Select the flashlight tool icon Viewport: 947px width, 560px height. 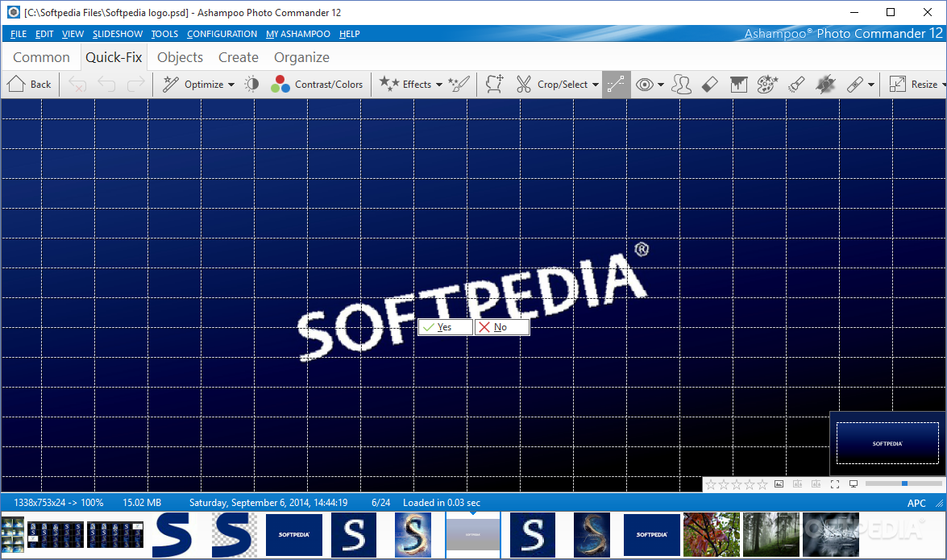pos(796,85)
